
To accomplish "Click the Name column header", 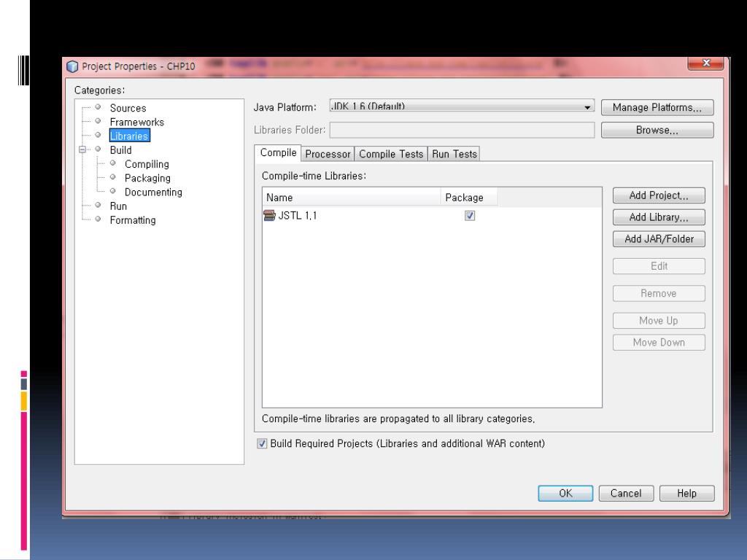I will click(352, 197).
